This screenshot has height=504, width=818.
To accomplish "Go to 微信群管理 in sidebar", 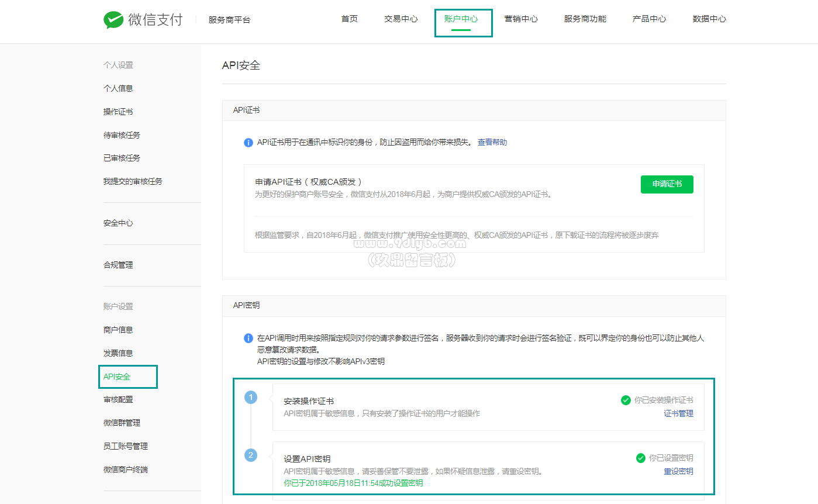I will pyautogui.click(x=122, y=423).
